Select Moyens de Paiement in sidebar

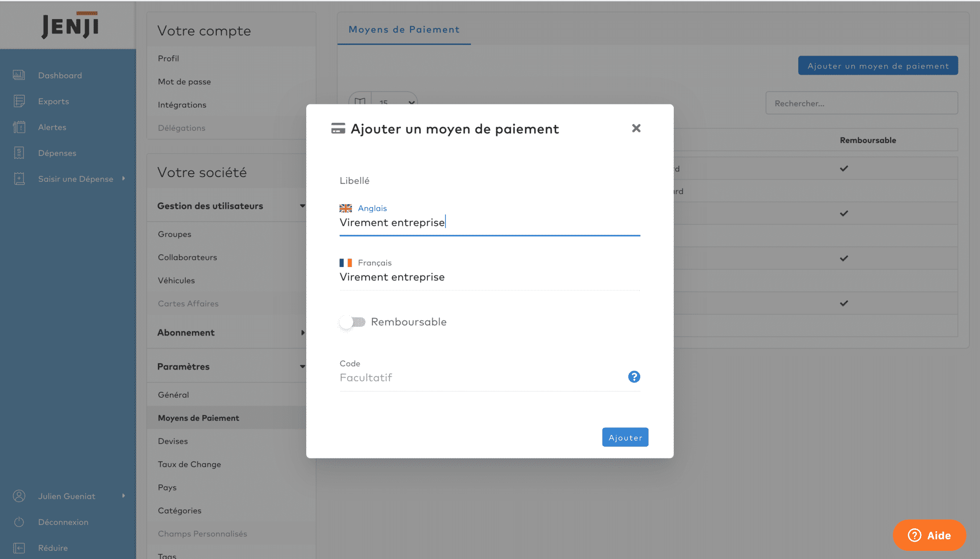198,418
